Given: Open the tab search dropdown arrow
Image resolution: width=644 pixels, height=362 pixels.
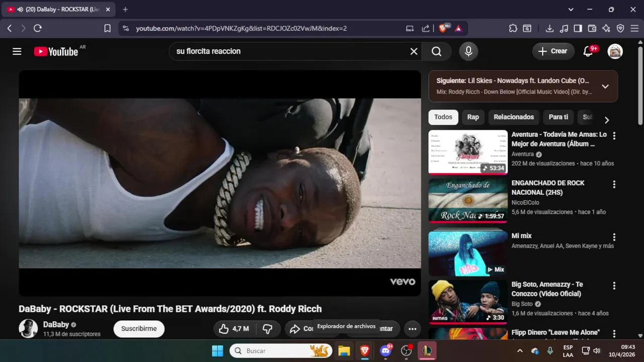Looking at the screenshot, I should (x=571, y=10).
